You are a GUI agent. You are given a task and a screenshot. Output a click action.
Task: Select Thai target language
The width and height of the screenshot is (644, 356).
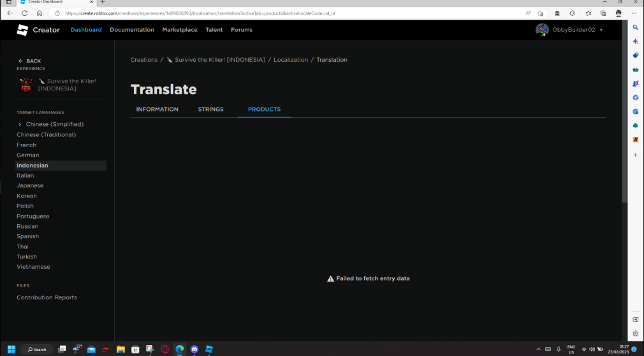[x=22, y=246]
